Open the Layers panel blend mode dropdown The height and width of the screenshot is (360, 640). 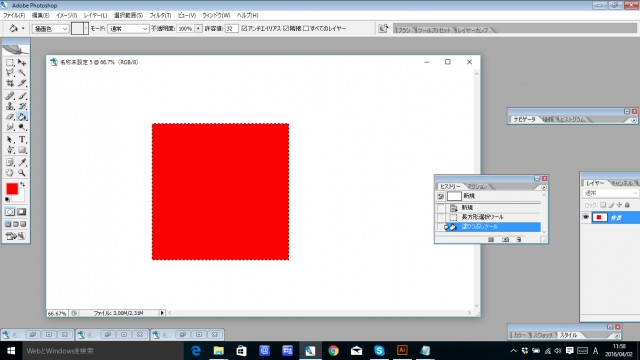tap(611, 193)
